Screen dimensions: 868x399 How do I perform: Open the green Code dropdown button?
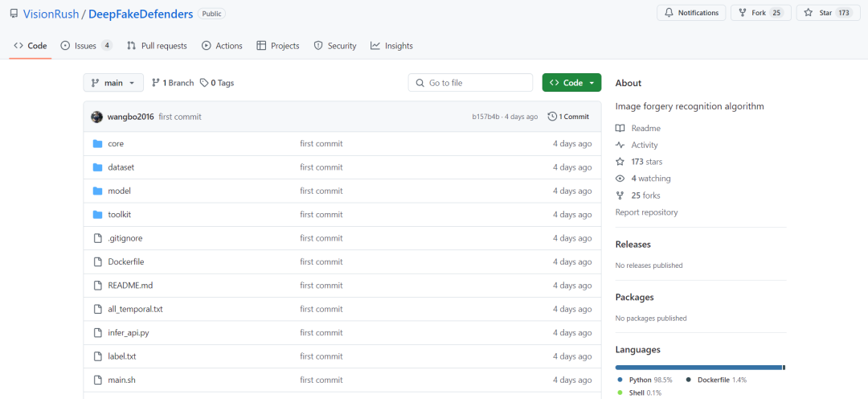pos(571,83)
